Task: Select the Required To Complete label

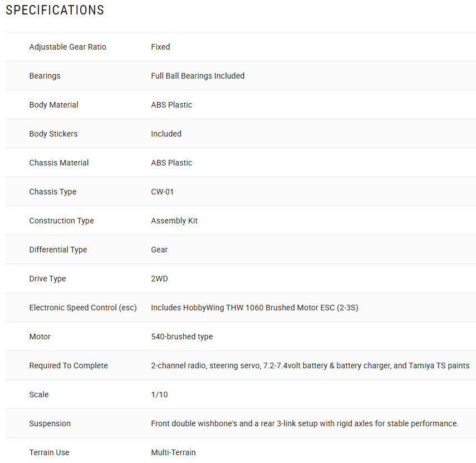Action: [x=68, y=365]
